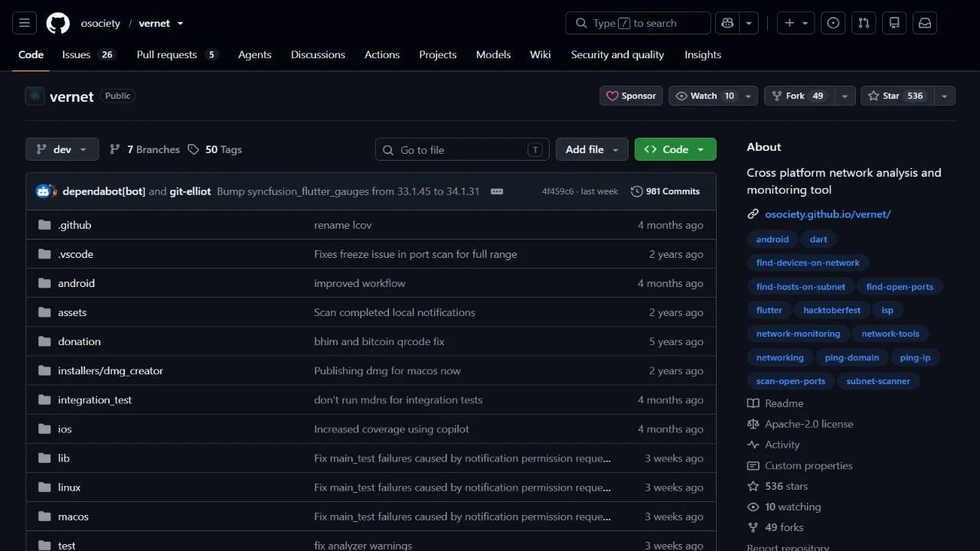
Task: Expand the Star lists arrow
Action: (x=945, y=96)
